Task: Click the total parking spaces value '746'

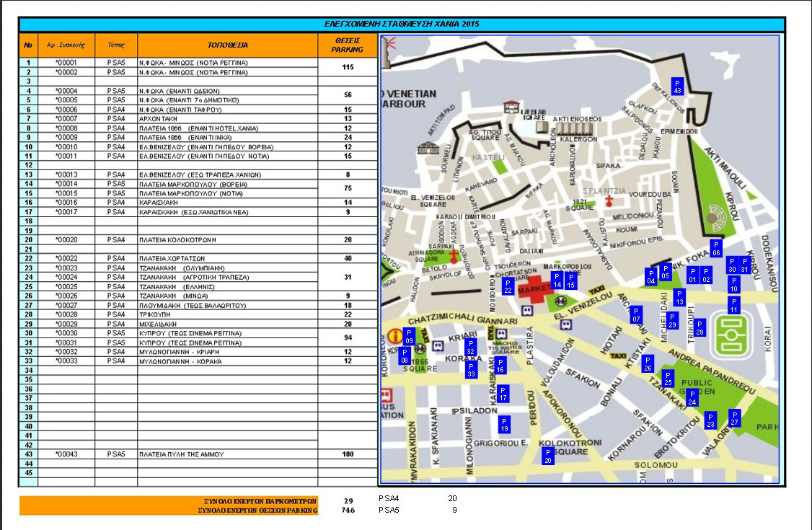Action: tap(348, 511)
